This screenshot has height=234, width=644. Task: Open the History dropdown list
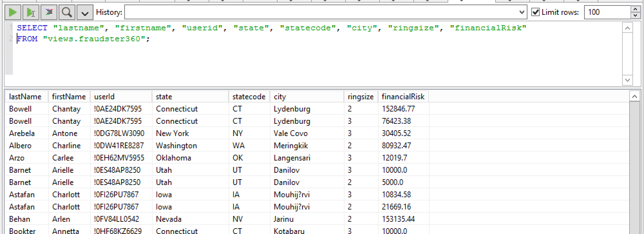(522, 12)
